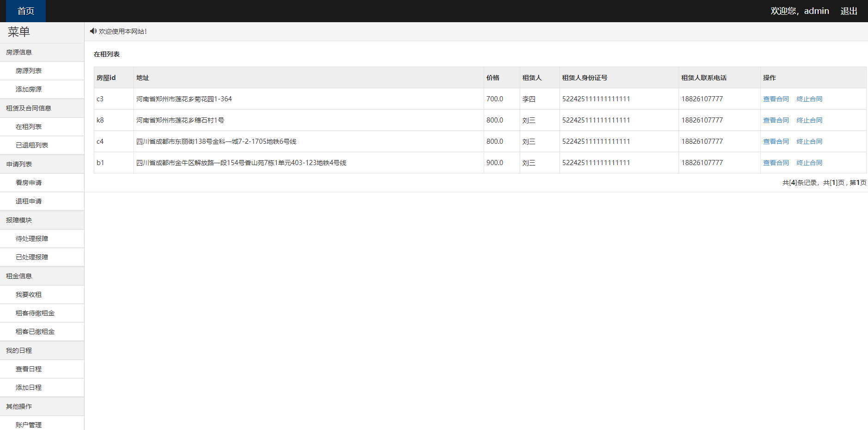
Task: Open the 首页 home tab
Action: click(x=26, y=11)
